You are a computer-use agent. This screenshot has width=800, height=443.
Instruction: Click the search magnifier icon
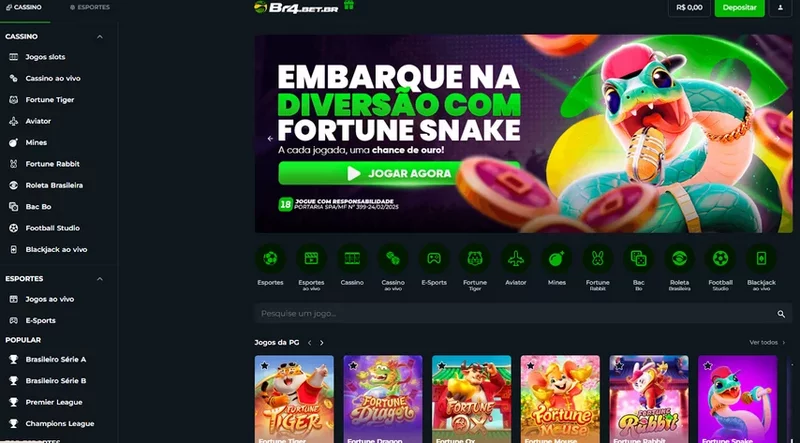click(x=781, y=314)
